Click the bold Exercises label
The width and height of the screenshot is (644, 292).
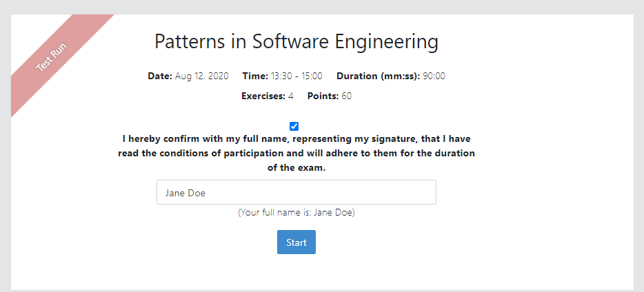coord(263,96)
